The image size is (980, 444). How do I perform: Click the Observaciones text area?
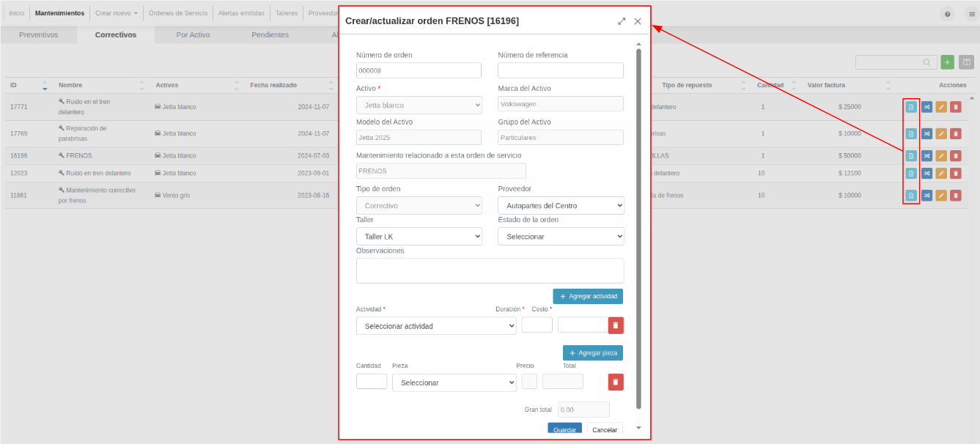pos(490,270)
